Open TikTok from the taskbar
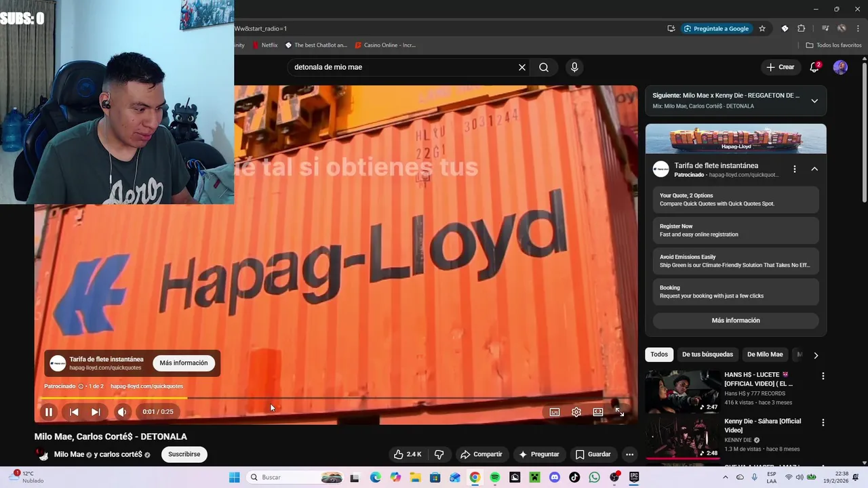The width and height of the screenshot is (868, 488). (x=575, y=477)
